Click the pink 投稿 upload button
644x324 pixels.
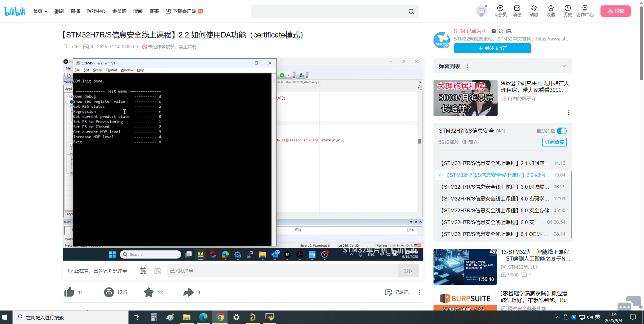point(616,11)
